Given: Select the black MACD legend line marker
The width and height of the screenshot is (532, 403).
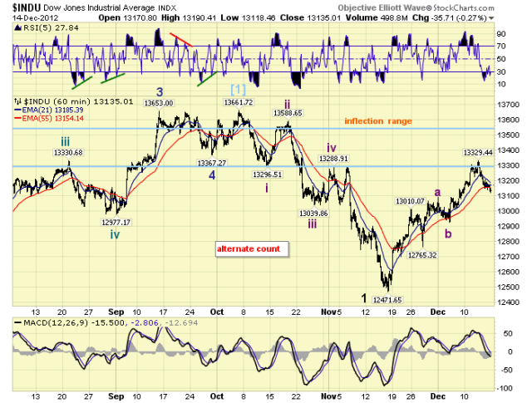Looking at the screenshot, I should pos(18,322).
